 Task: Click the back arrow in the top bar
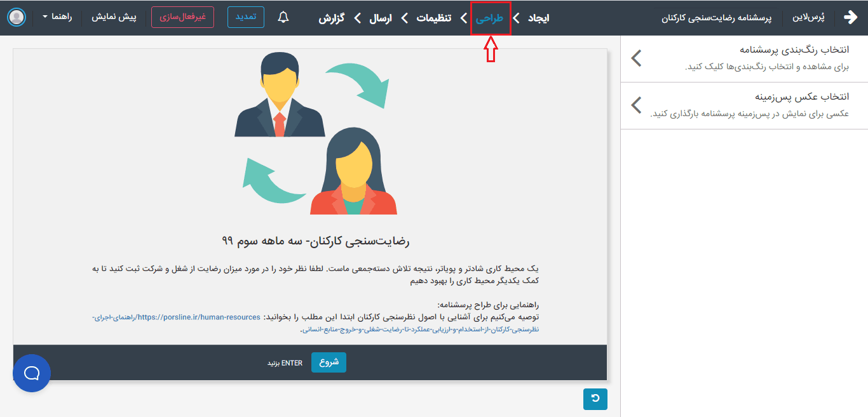click(850, 18)
